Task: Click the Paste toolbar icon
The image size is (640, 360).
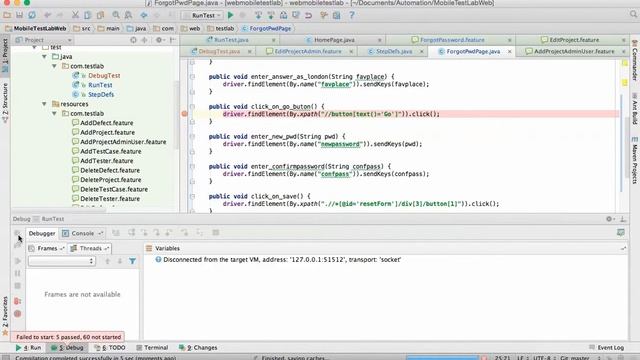Action: pos(100,16)
